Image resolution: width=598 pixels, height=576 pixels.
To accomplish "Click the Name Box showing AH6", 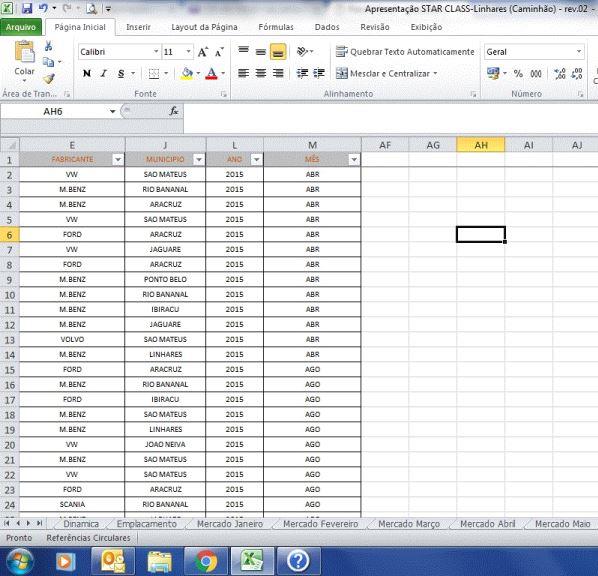I will (53, 111).
